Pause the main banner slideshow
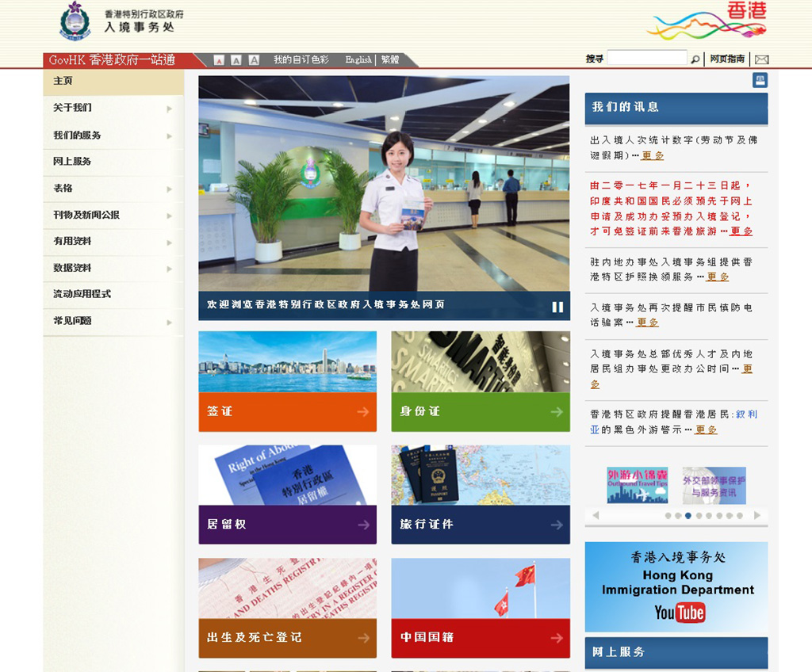 coord(557,307)
